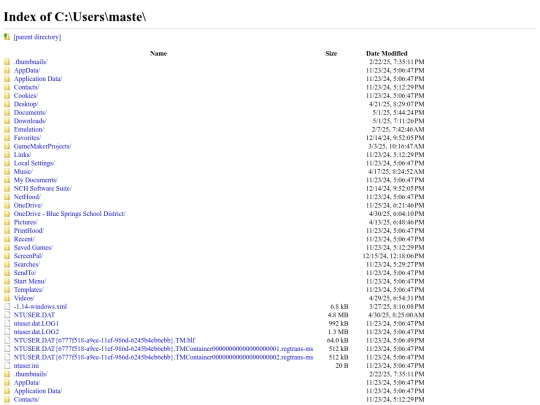
Task: Click the heading Index of C:\Users\maste\
Action: [x=75, y=17]
